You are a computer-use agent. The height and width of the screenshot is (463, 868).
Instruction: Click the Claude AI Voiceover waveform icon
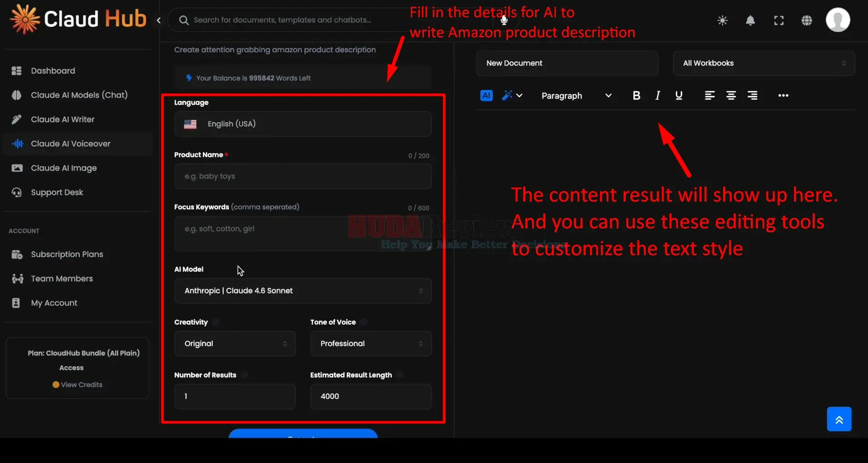[17, 144]
